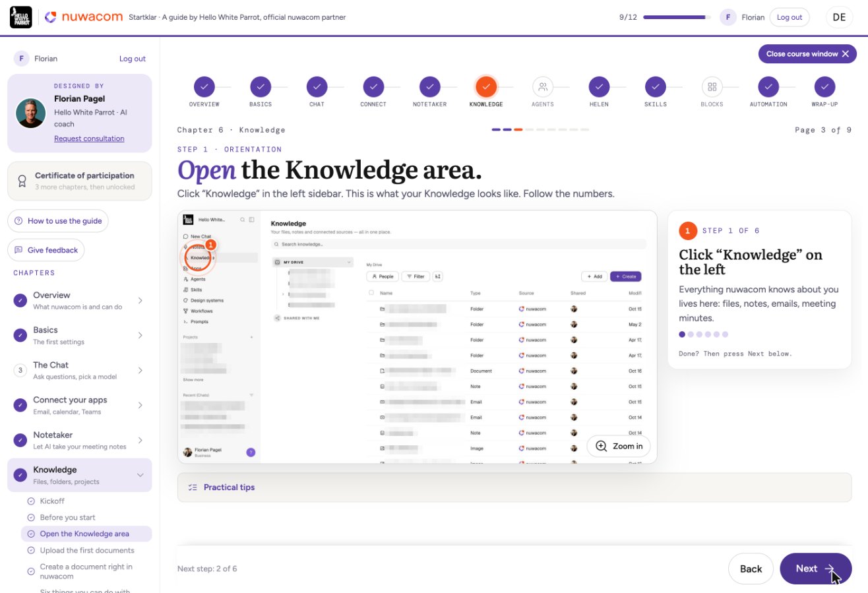Viewport: 868px width, 593px height.
Task: Click the Hello White Parrot logo
Action: [21, 17]
